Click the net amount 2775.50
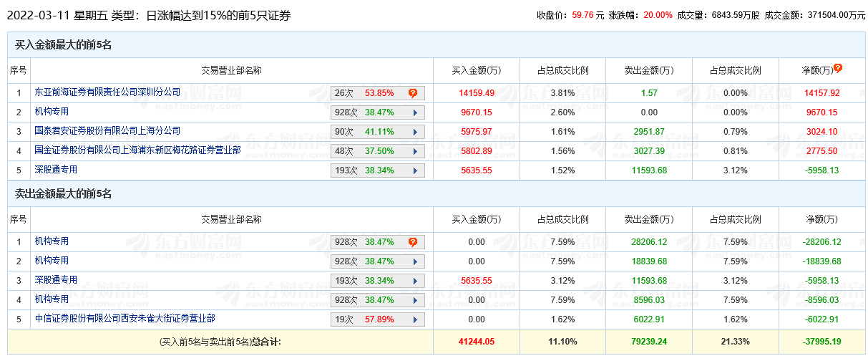Viewport: 868px width, 356px height. coord(821,151)
